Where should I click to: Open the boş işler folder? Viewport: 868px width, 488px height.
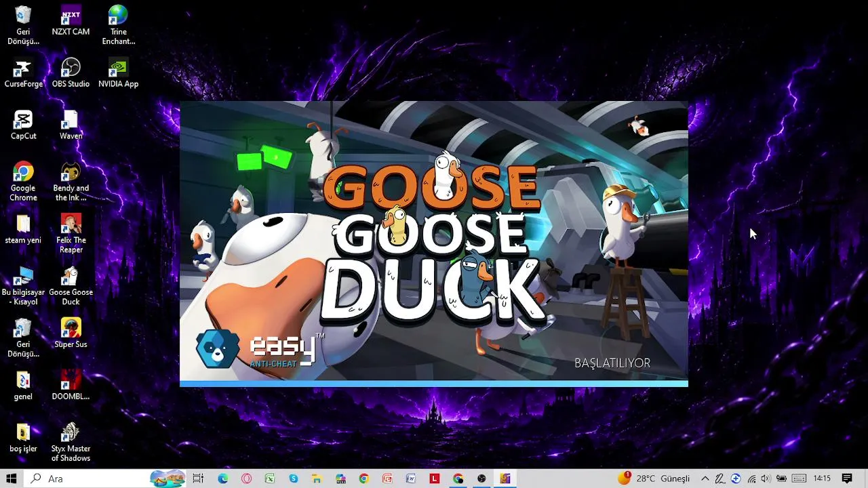pyautogui.click(x=23, y=438)
